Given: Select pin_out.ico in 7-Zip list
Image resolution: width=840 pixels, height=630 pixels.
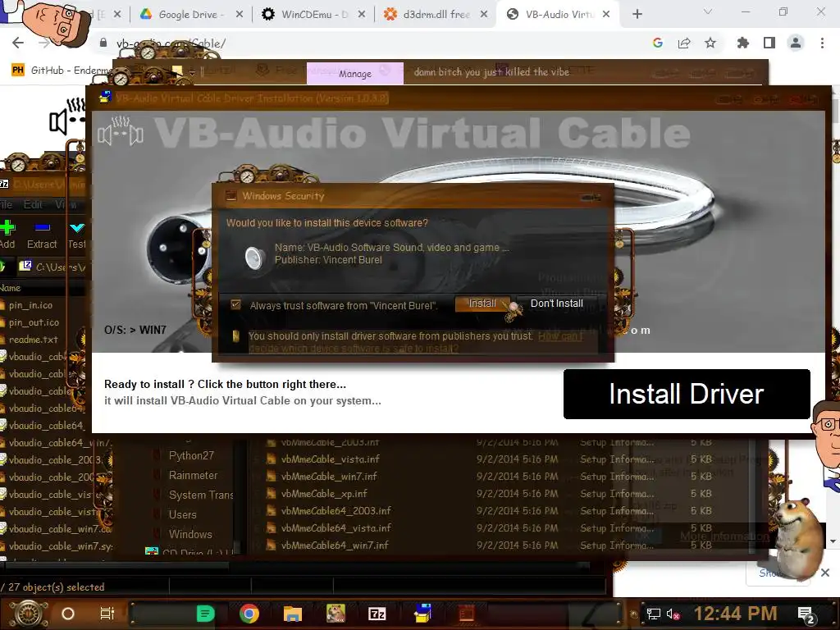Looking at the screenshot, I should pos(34,322).
